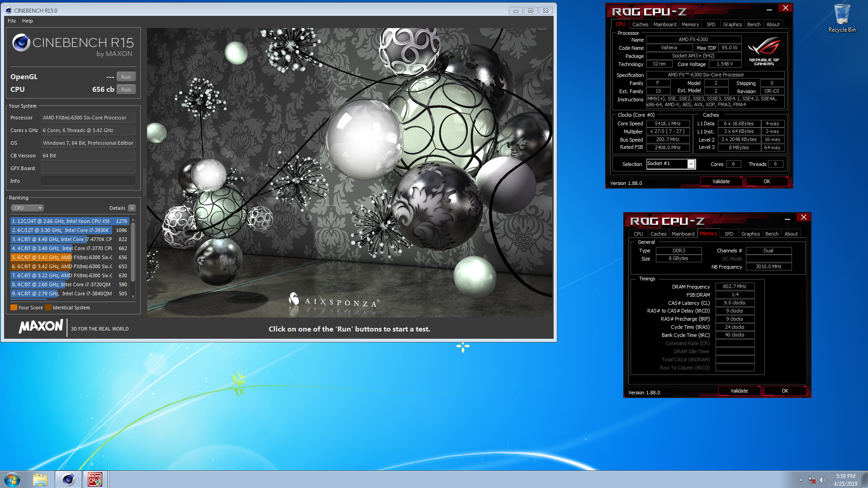The width and height of the screenshot is (868, 488).
Task: Click the empty Info input field
Action: [88, 181]
